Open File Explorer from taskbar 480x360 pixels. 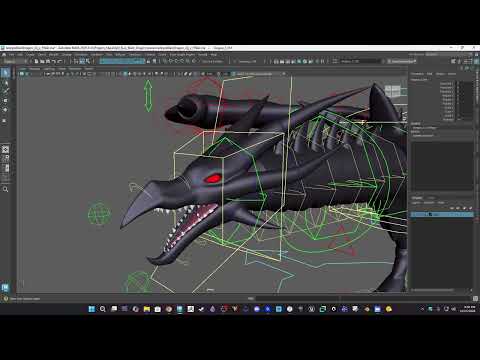(147, 309)
